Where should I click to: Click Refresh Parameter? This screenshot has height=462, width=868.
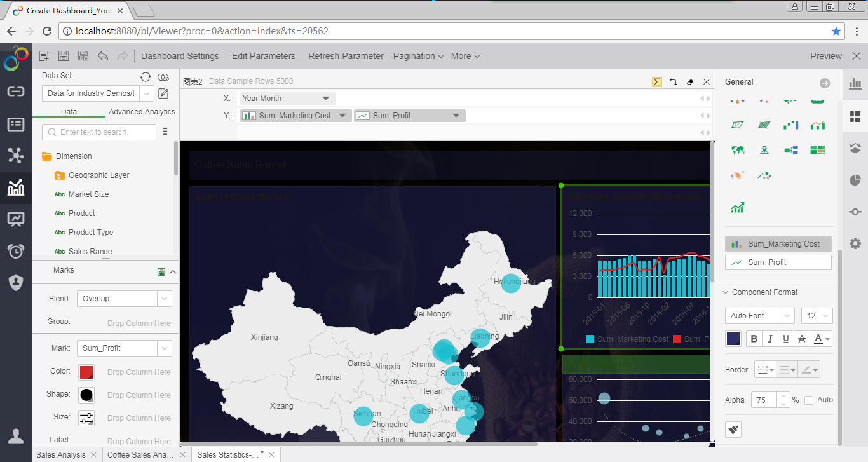point(346,56)
